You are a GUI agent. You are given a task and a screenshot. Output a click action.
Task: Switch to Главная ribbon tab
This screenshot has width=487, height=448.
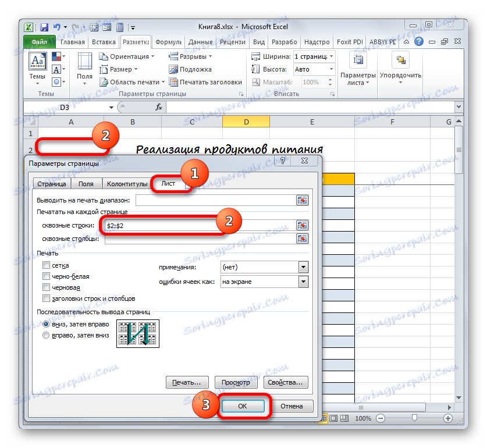[72, 42]
